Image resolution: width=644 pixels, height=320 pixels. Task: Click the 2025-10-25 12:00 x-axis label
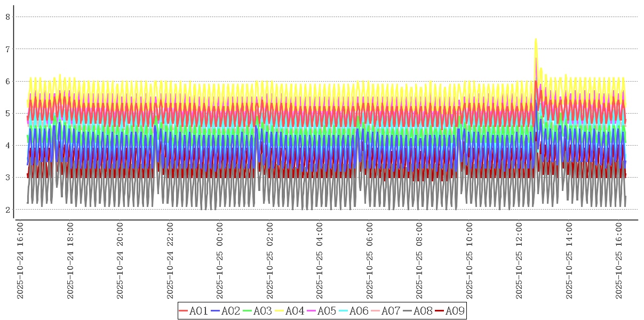pyautogui.click(x=520, y=261)
